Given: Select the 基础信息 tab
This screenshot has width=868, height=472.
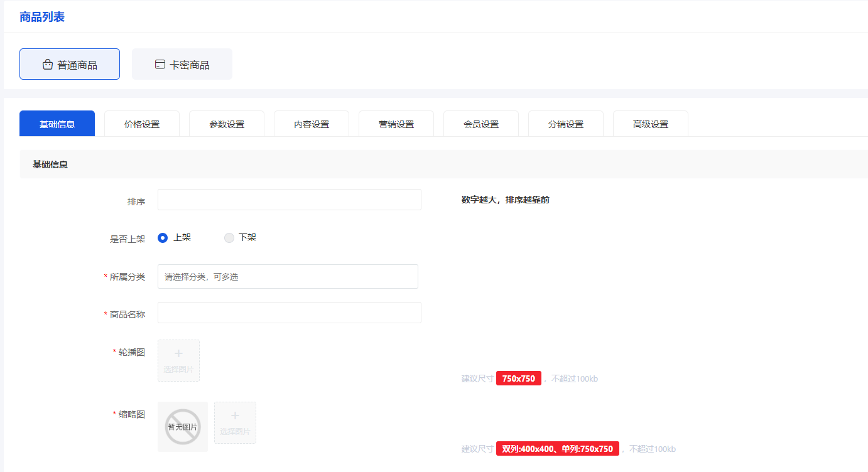Looking at the screenshot, I should [57, 124].
